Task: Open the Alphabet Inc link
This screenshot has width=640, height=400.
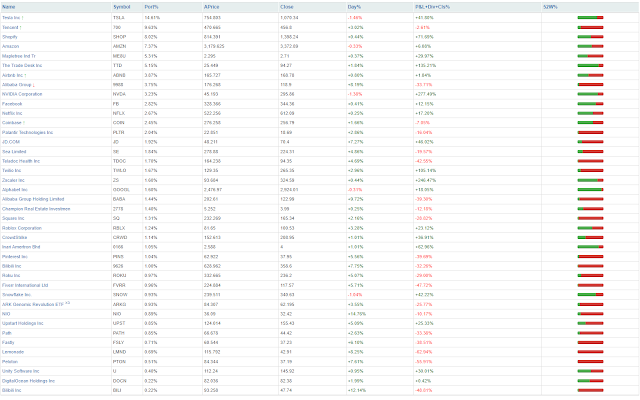Action: point(15,190)
